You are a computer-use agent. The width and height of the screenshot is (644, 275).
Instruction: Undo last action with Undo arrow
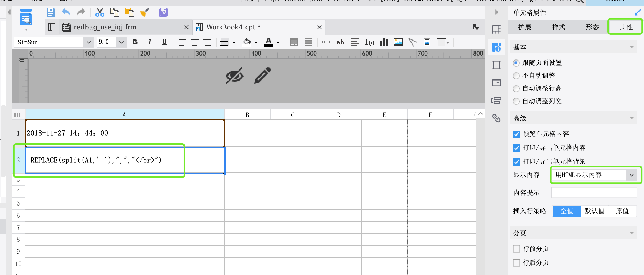pyautogui.click(x=66, y=12)
